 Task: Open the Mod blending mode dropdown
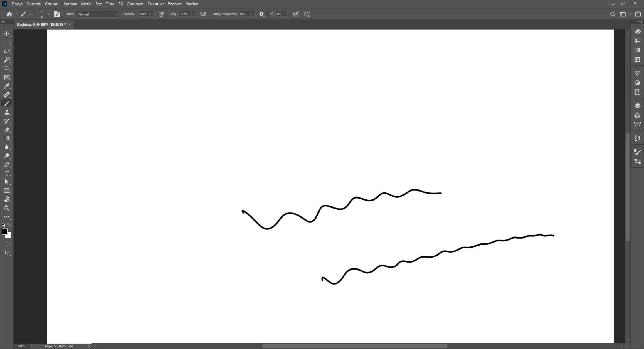pos(98,14)
